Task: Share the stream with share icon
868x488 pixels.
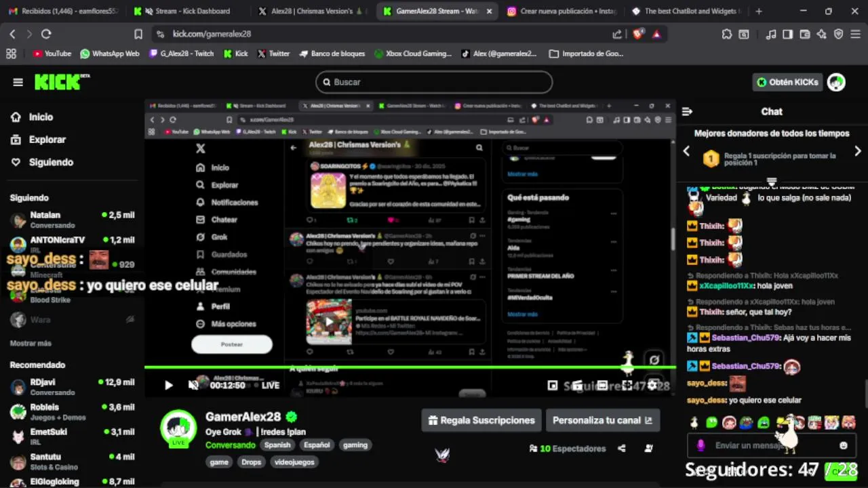Action: coord(621,448)
